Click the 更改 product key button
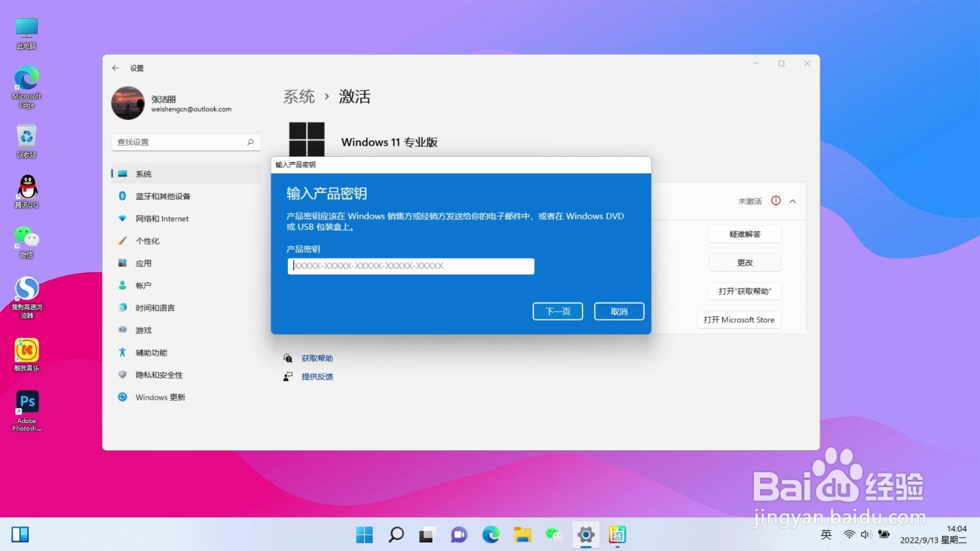 point(745,263)
